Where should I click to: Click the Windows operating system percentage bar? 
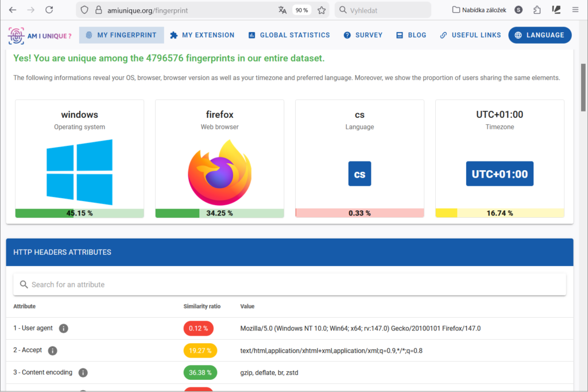pos(79,213)
